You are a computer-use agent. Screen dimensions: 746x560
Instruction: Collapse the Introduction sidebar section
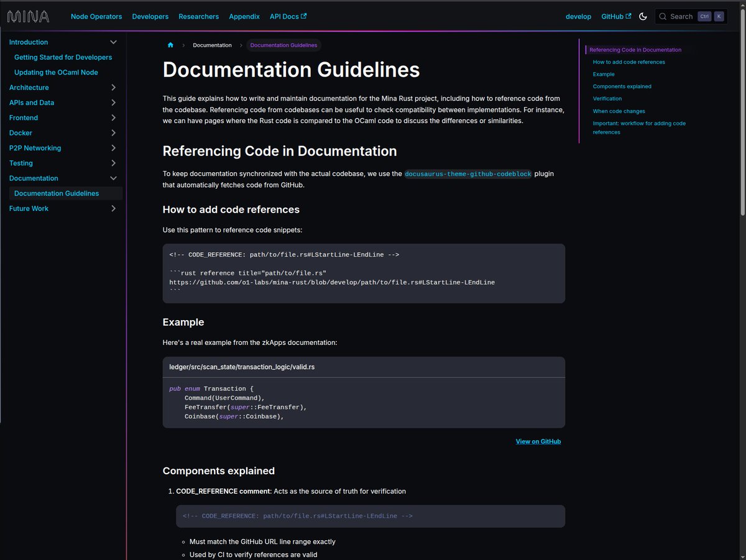coord(114,42)
